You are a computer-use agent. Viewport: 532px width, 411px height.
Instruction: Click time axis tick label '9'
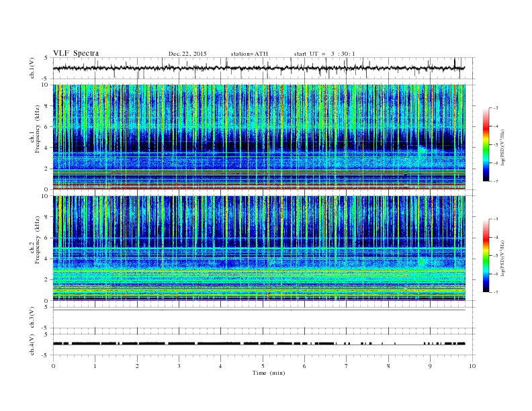pos(430,366)
